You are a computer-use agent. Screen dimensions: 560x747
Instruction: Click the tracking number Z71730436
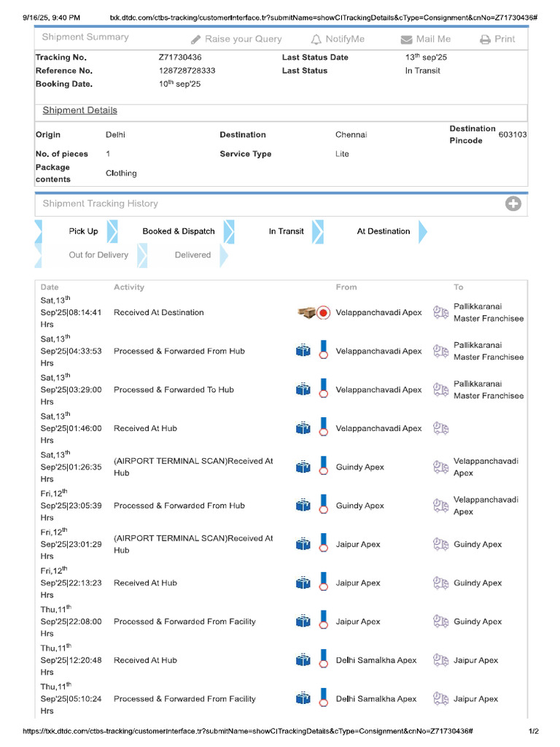180,57
